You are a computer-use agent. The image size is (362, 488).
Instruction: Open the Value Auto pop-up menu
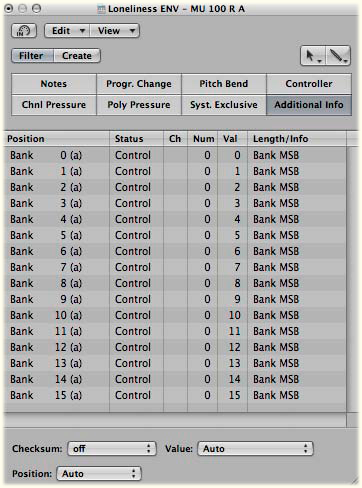255,449
